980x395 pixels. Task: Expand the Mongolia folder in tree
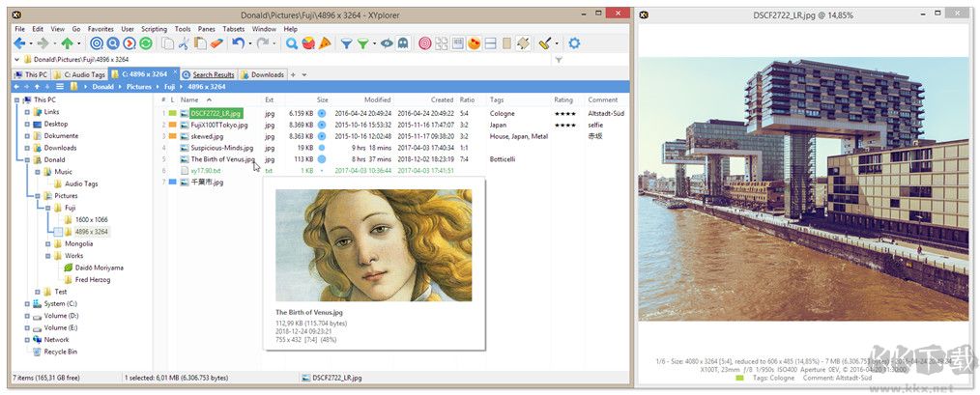(46, 243)
